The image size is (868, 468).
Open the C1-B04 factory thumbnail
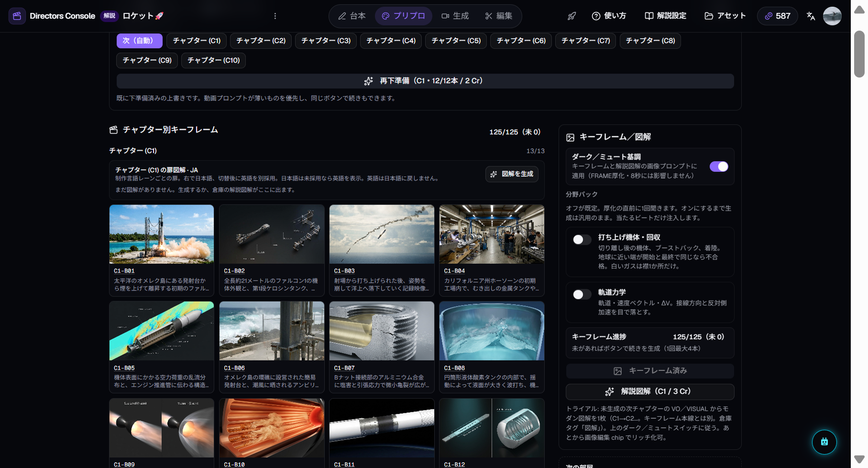[492, 234]
